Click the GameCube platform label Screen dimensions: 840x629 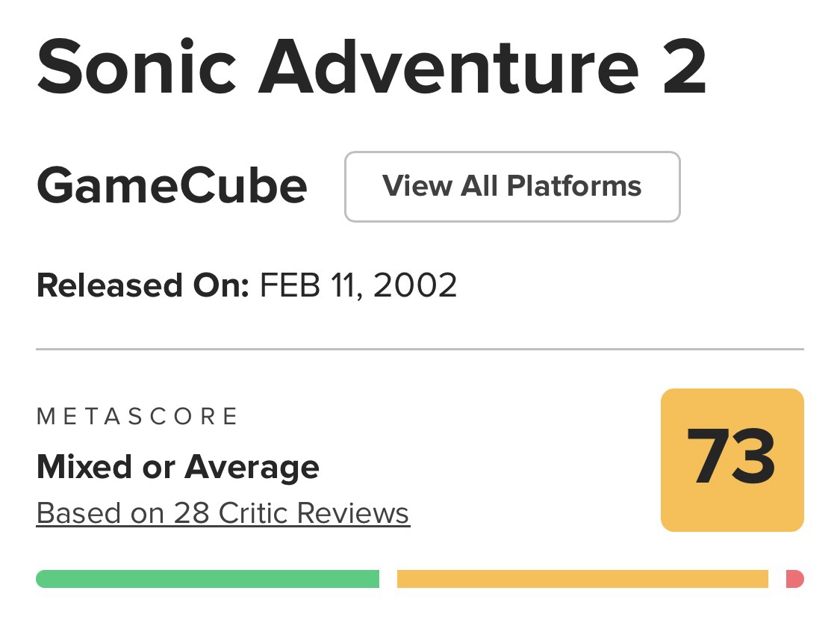click(172, 186)
